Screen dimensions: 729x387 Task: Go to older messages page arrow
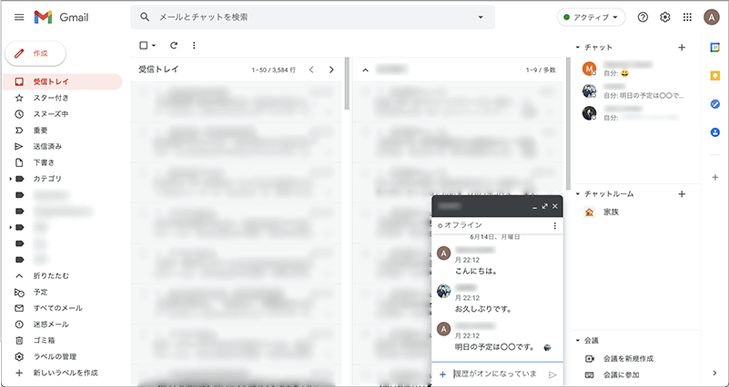[331, 70]
